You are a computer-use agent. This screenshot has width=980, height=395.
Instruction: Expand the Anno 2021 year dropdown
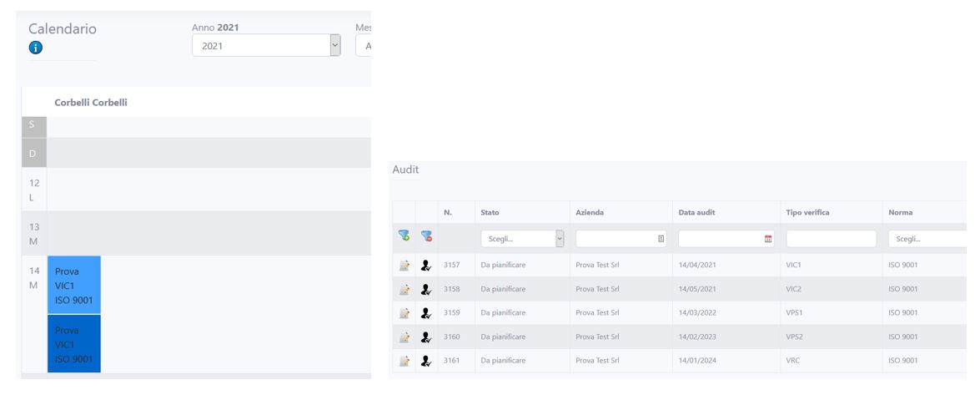266,46
